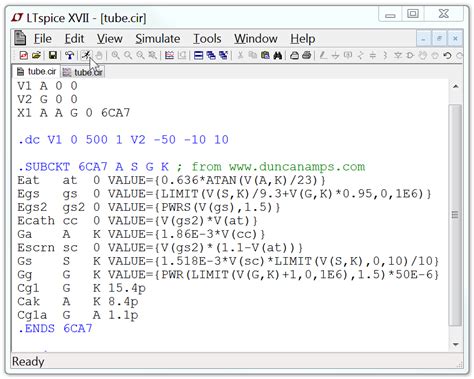The width and height of the screenshot is (474, 379).
Task: Click the Inductor component icon
Action: click(385, 55)
